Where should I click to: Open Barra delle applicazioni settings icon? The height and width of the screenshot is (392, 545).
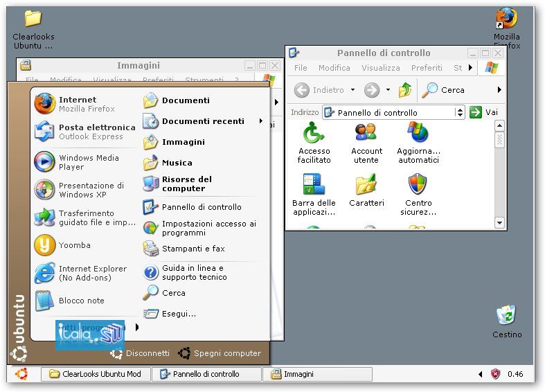click(x=314, y=195)
